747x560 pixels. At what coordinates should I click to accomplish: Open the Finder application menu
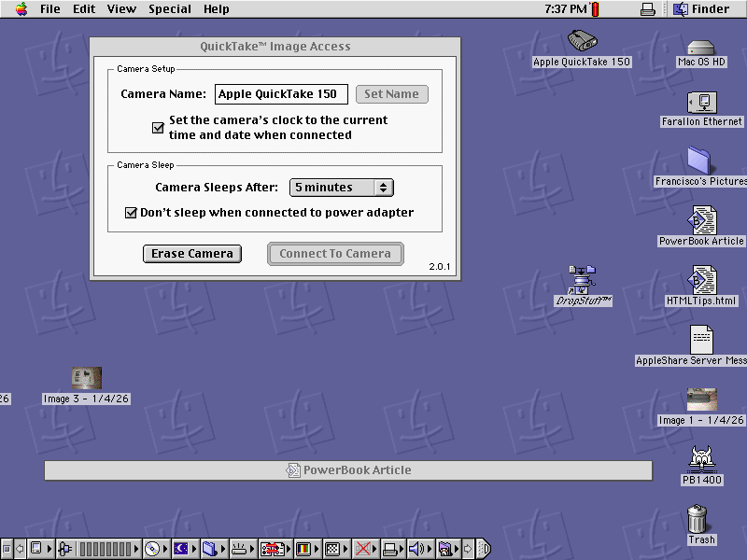point(701,8)
